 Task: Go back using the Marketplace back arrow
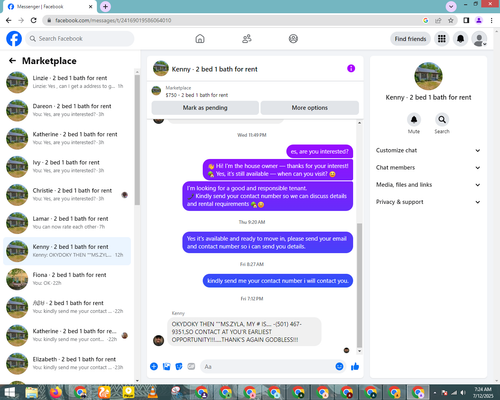12,61
